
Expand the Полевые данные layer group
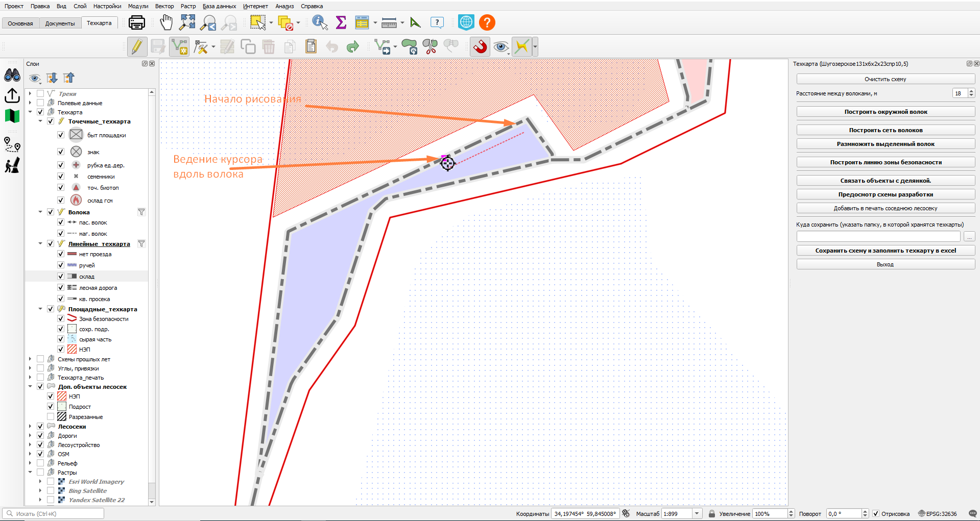tap(30, 103)
